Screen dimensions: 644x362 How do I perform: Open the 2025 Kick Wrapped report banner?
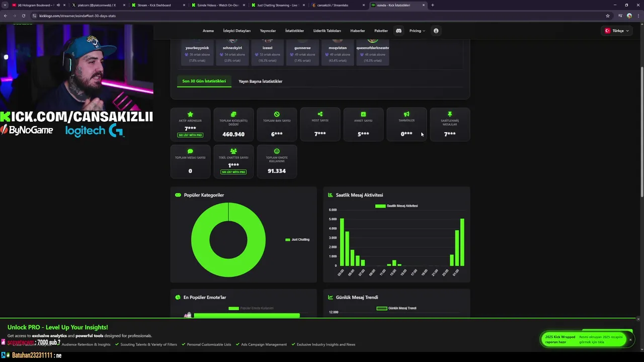584,339
